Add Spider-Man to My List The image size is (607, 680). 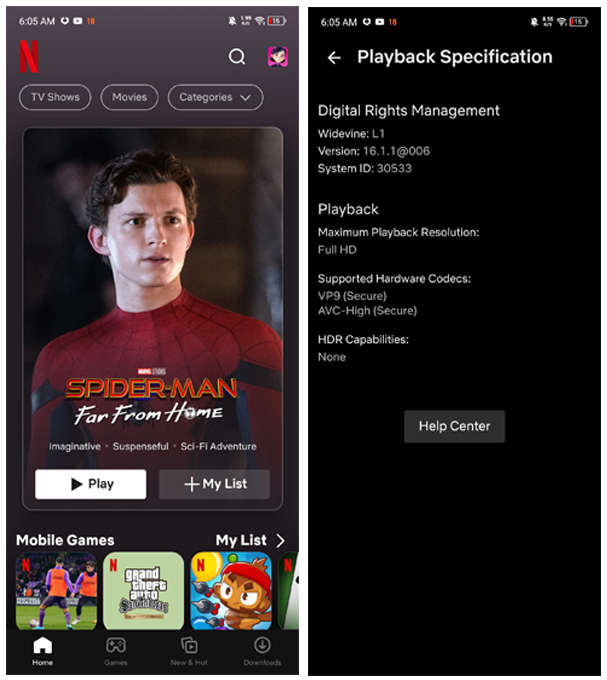coord(215,484)
